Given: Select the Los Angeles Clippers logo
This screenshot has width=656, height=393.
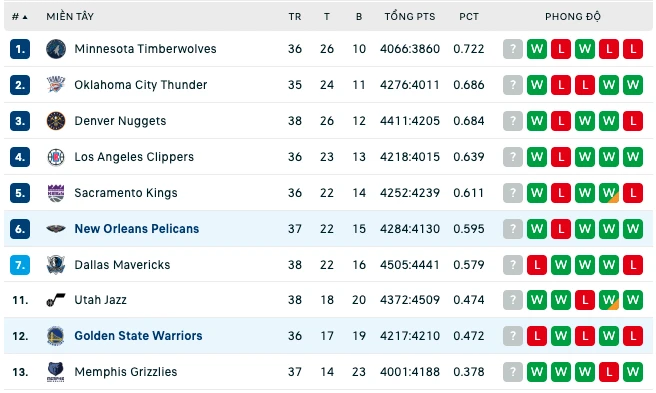Looking at the screenshot, I should [x=56, y=157].
